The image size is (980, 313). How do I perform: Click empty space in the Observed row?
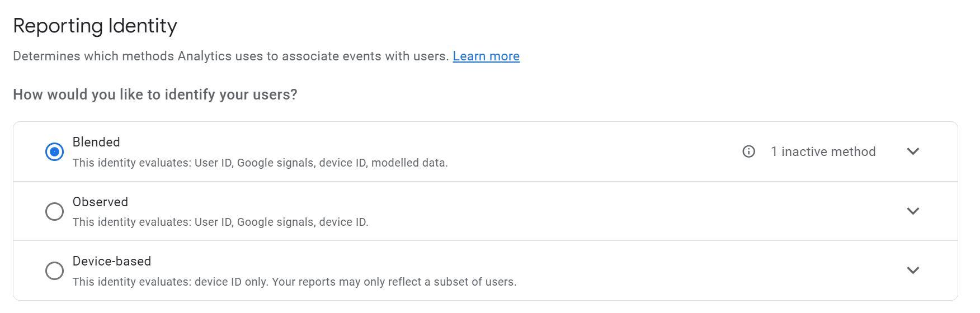tap(615, 211)
